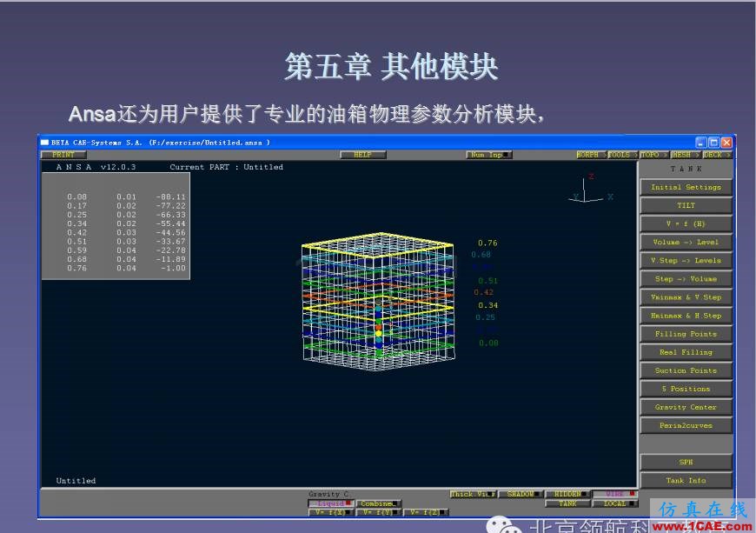Click 'Current PART : Untitled' text
Image resolution: width=756 pixels, height=533 pixels.
(226, 167)
